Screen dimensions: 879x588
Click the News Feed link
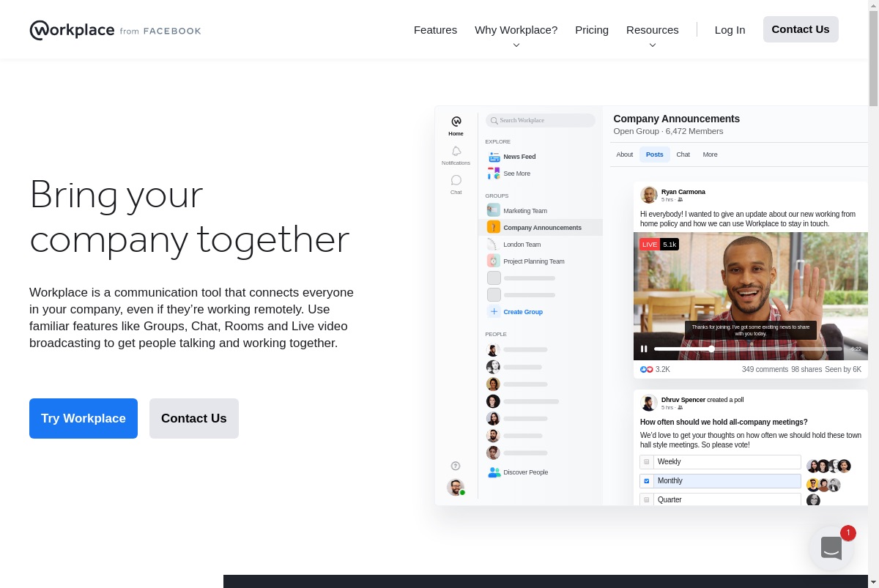519,157
